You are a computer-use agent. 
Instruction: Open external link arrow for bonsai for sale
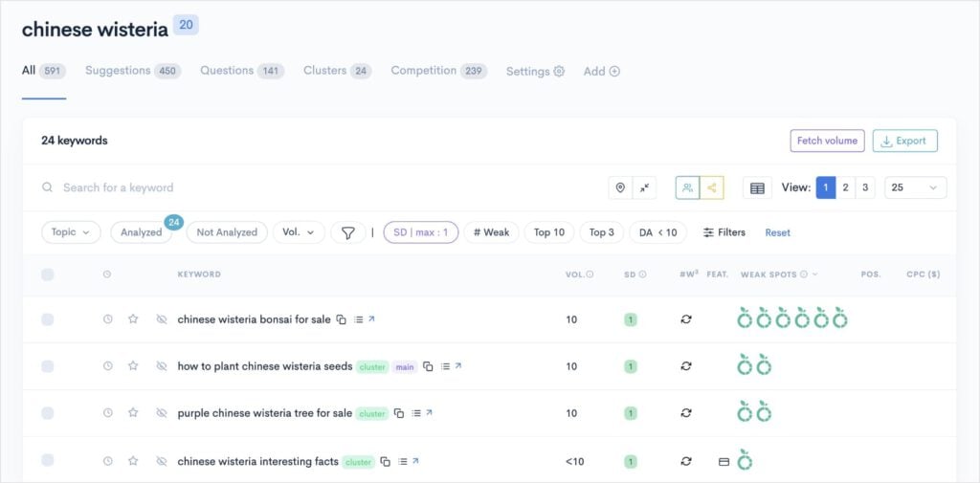[371, 318]
